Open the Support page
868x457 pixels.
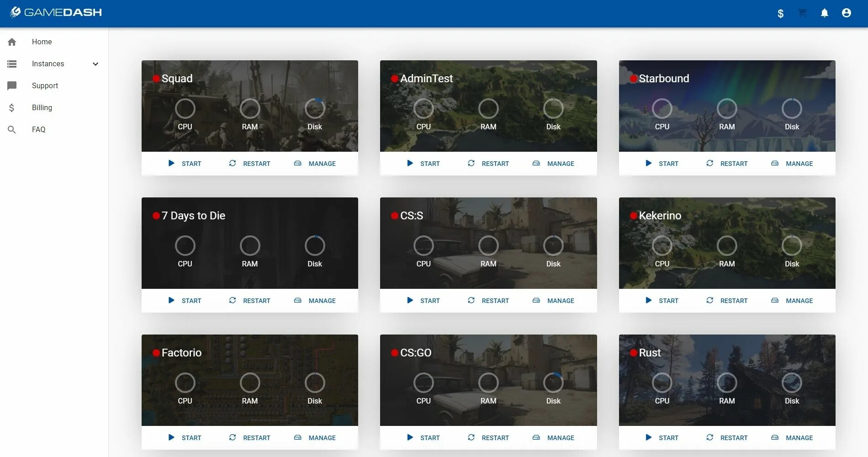click(x=45, y=85)
